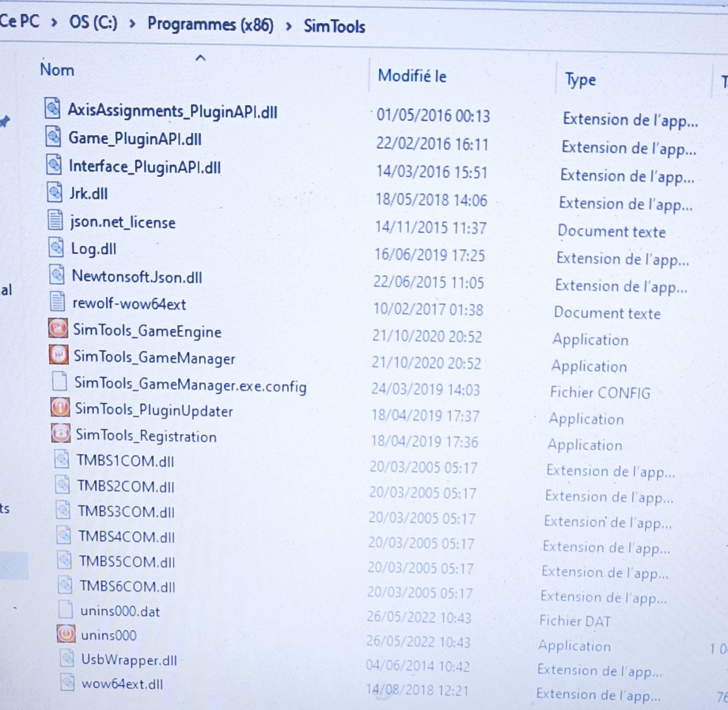Click the unins000.dat file icon
Image resolution: width=728 pixels, height=710 pixels.
(66, 609)
